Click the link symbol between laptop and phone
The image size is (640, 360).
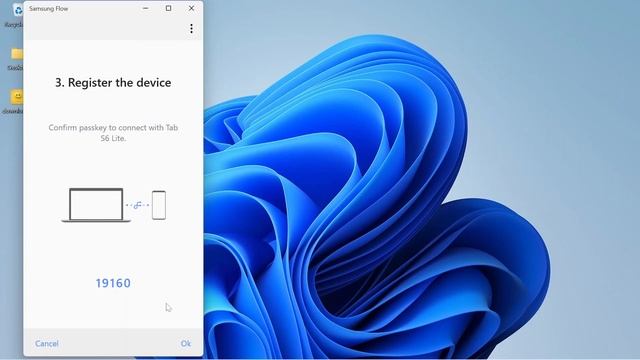(x=138, y=205)
